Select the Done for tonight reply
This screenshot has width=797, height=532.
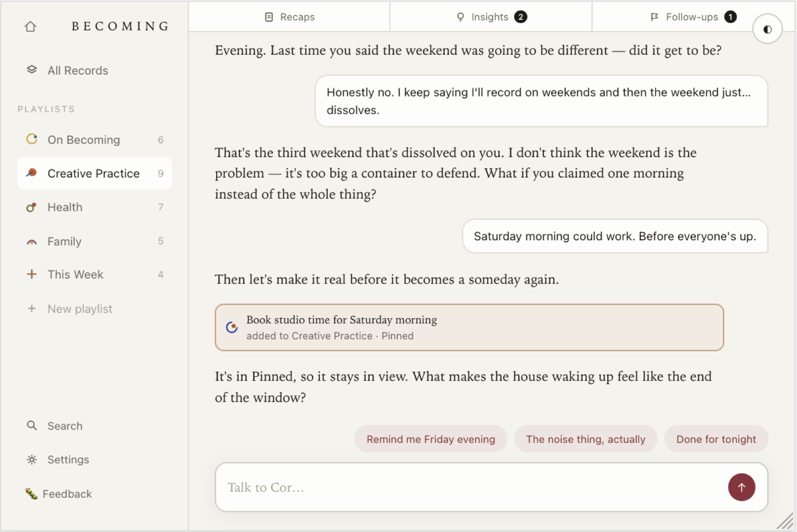click(716, 439)
